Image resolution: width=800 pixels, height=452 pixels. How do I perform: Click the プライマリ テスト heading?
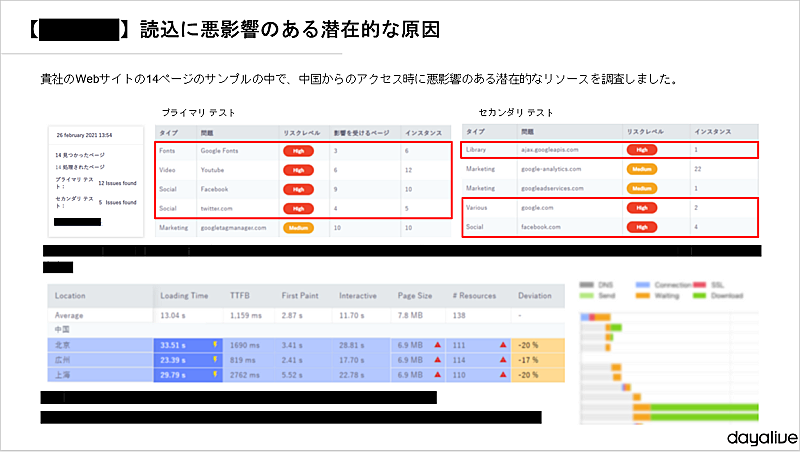[x=198, y=112]
